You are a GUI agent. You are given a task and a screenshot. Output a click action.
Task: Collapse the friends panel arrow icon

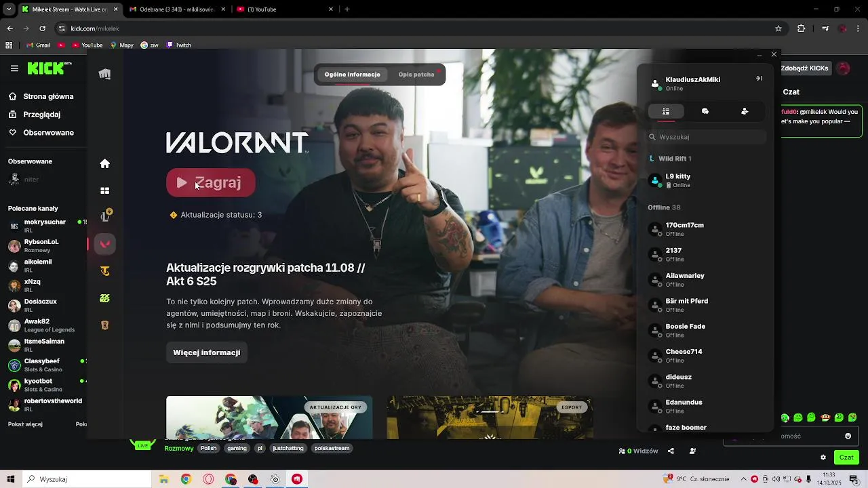pos(759,78)
